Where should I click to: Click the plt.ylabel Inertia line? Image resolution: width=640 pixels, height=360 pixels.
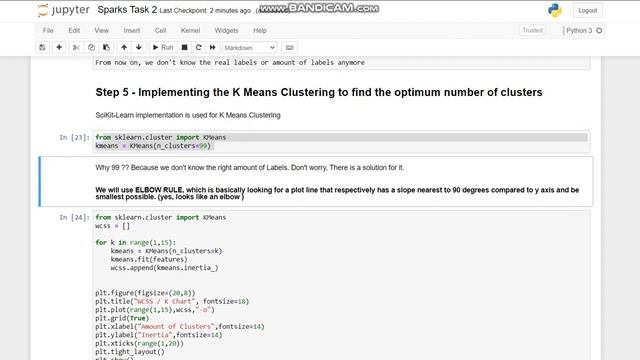click(x=159, y=335)
